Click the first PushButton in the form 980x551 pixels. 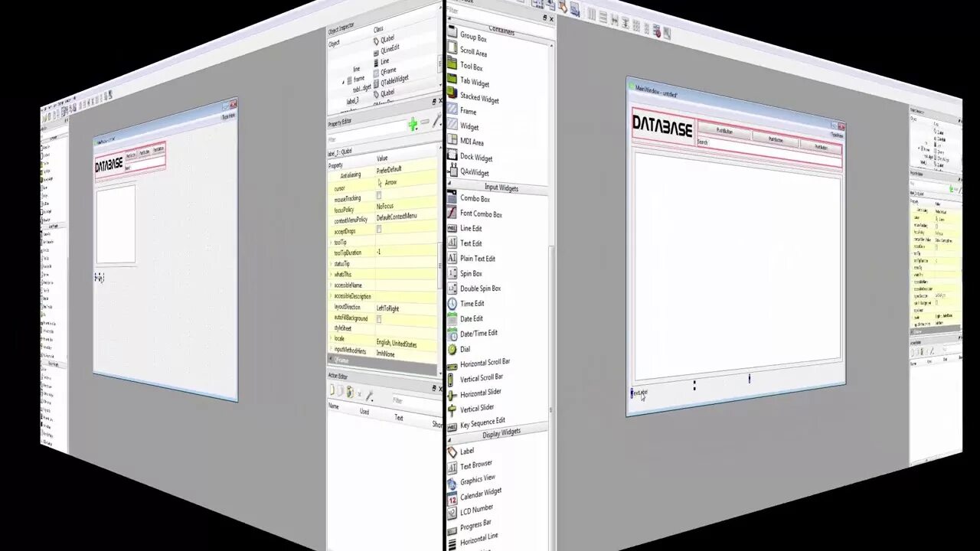tap(724, 131)
